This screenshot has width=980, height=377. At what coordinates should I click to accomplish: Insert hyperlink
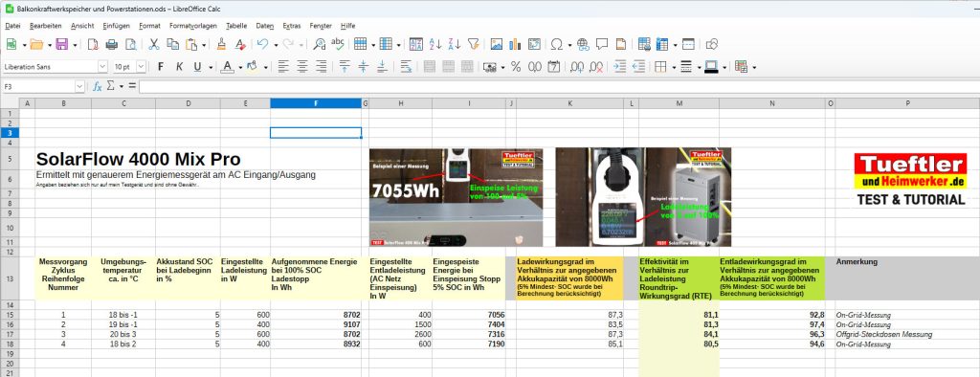click(x=583, y=44)
